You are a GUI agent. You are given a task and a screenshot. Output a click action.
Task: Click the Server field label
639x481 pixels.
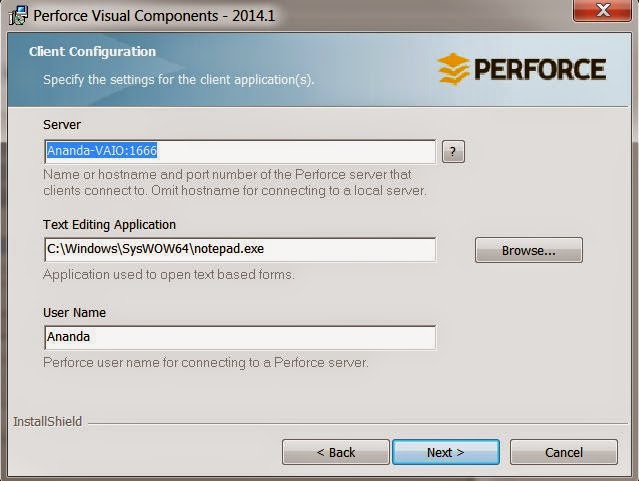62,125
